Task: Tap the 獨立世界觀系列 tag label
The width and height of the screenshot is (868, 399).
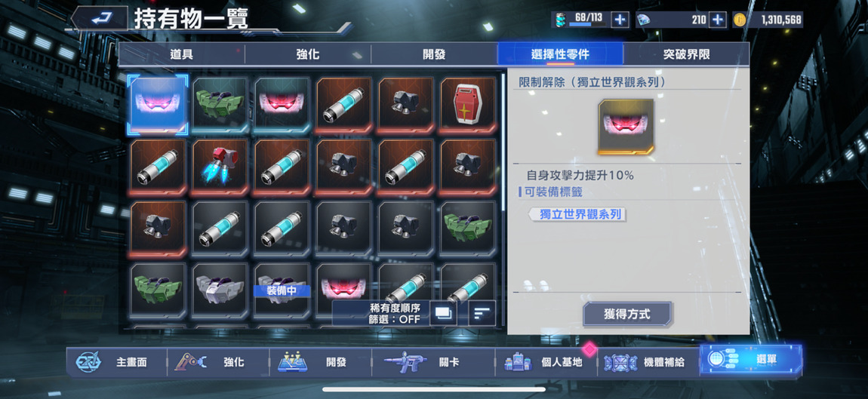Action: 578,215
